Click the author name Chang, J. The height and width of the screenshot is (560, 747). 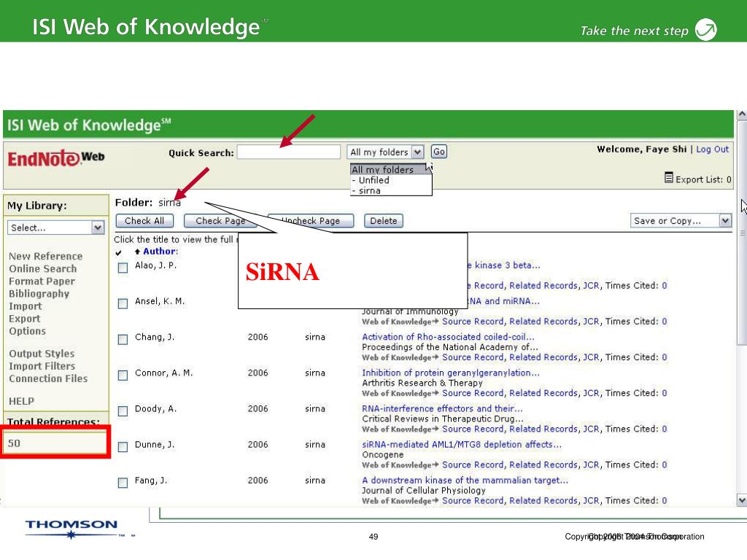[155, 337]
